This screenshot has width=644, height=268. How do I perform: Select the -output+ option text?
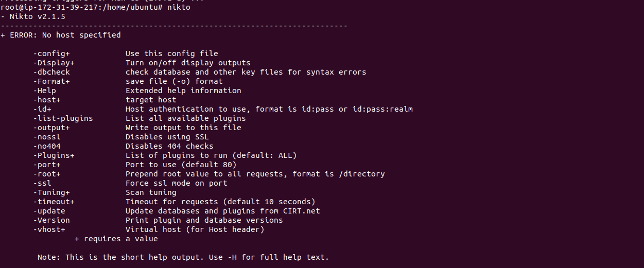coord(51,128)
